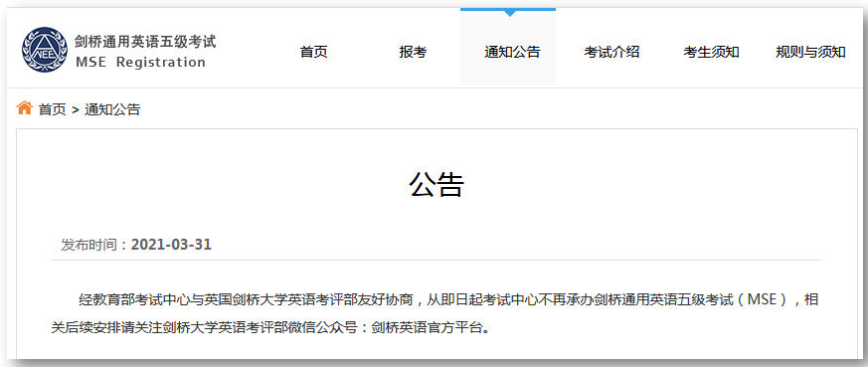868x367 pixels.
Task: Open the 考试介绍 navigation item
Action: pos(611,52)
